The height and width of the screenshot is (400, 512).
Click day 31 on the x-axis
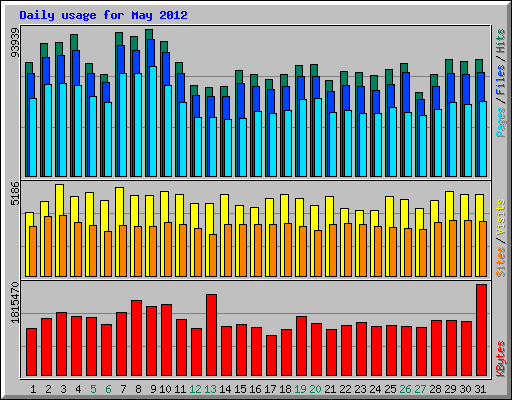tap(480, 389)
